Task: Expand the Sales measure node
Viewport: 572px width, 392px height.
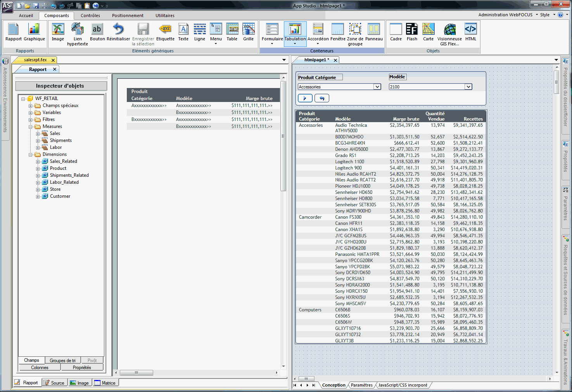Action: [x=38, y=133]
